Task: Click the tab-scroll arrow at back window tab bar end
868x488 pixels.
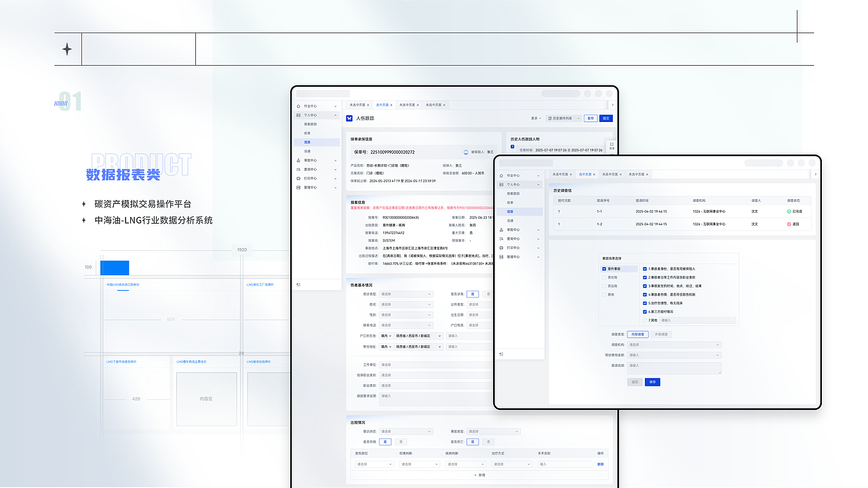Action: click(x=612, y=105)
